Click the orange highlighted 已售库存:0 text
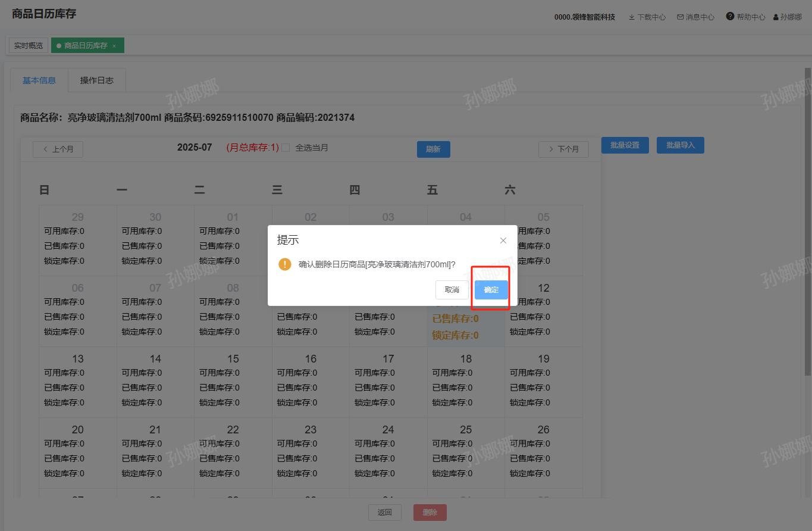Image resolution: width=812 pixels, height=531 pixels. [x=455, y=318]
